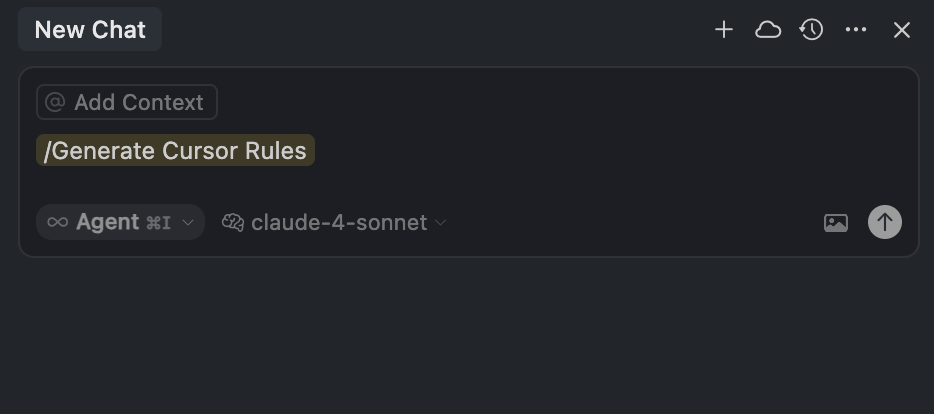
Task: Open the Agent mode dropdown
Action: [x=108, y=222]
